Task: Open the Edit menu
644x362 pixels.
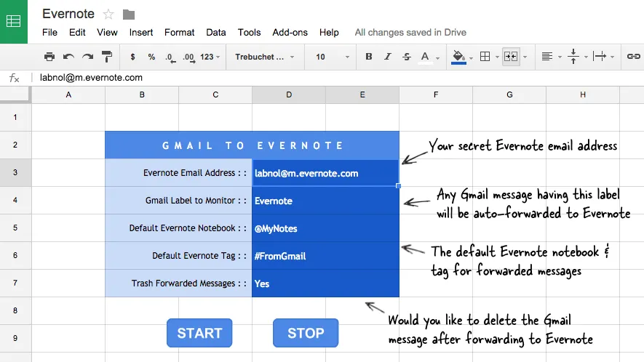Action: [x=77, y=33]
